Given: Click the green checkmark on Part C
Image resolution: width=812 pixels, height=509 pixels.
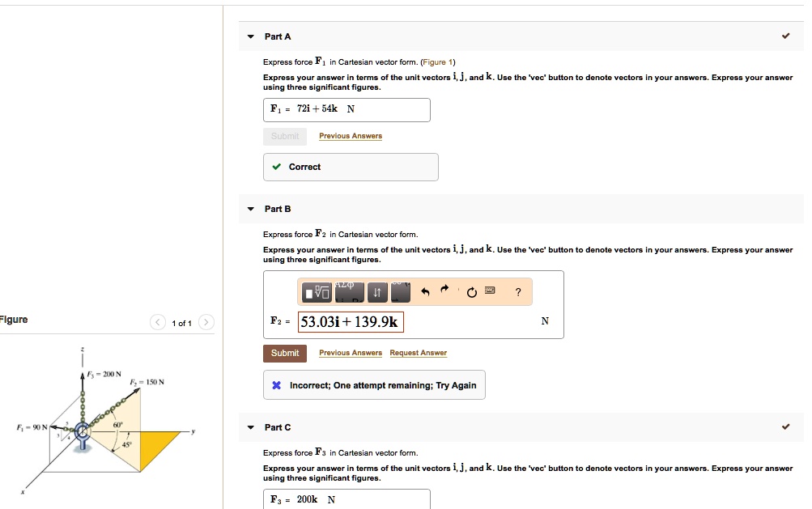Looking at the screenshot, I should tap(785, 426).
